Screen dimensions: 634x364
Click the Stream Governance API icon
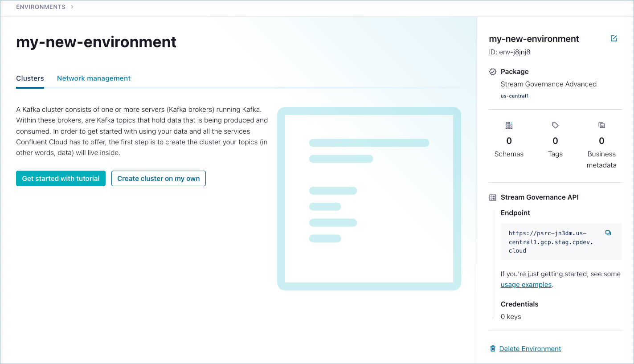(x=492, y=197)
